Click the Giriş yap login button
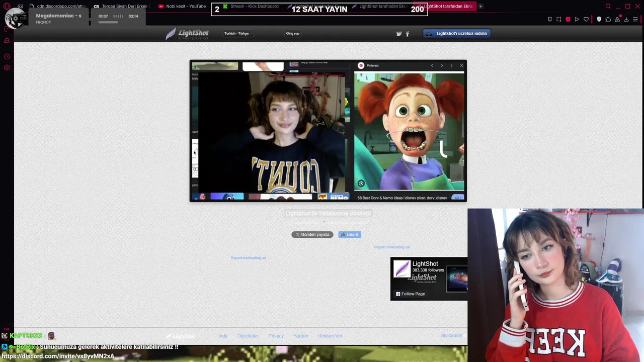Viewport: 644px width, 362px height. pyautogui.click(x=293, y=33)
